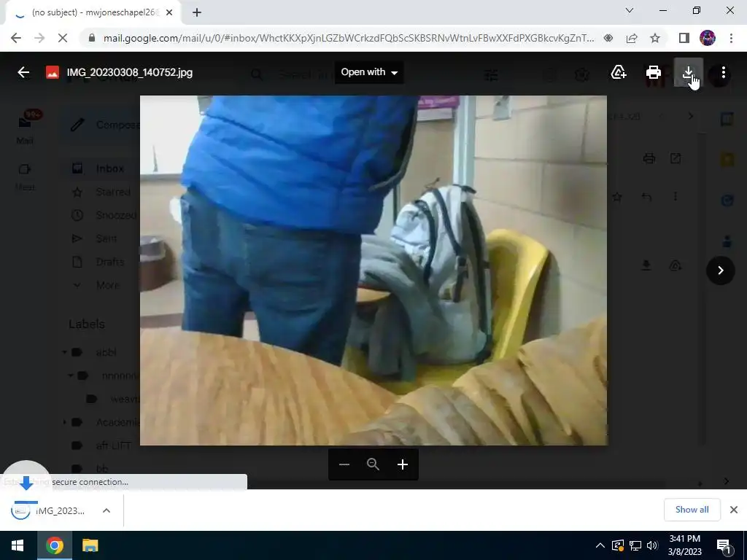Open the Chrome side panel
747x560 pixels.
point(684,38)
